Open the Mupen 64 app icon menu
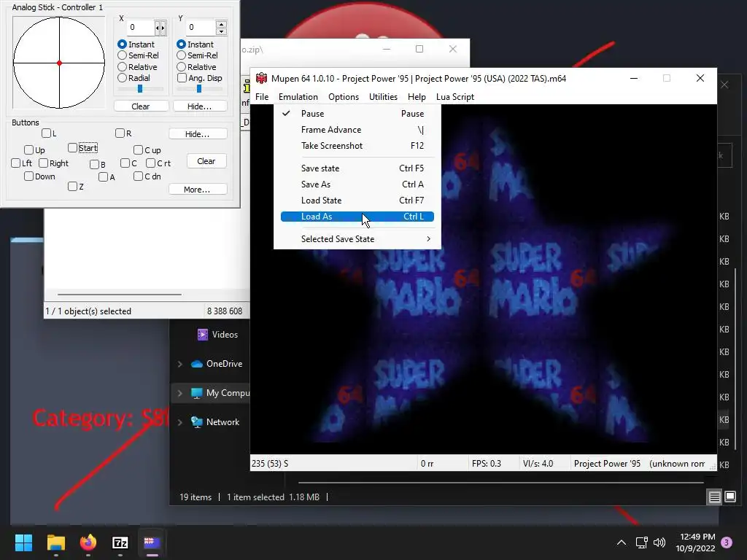Viewport: 747px width, 560px height. (x=261, y=78)
